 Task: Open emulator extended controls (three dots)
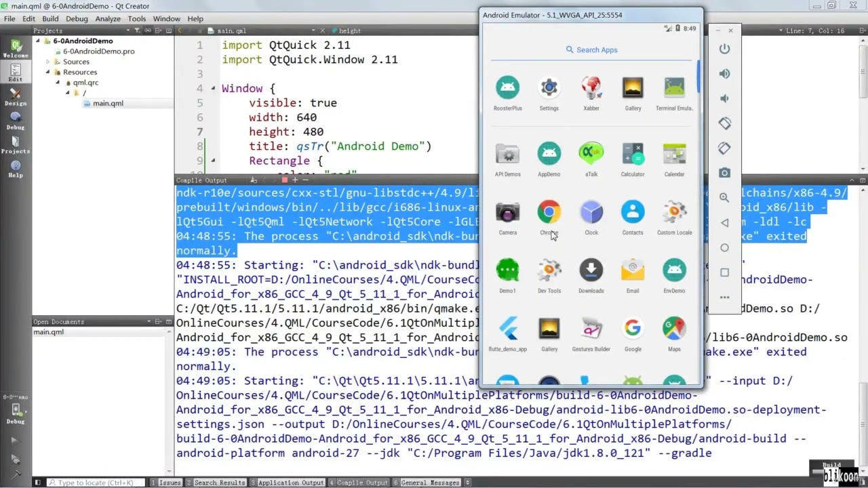[724, 297]
